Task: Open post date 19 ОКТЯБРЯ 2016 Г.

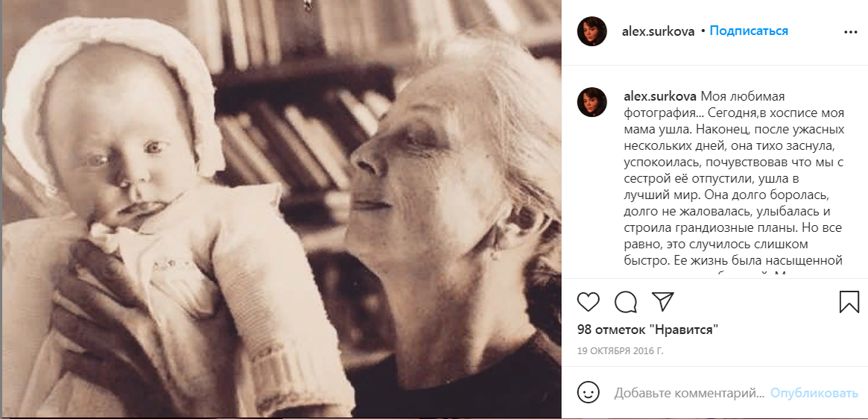Action: (620, 351)
